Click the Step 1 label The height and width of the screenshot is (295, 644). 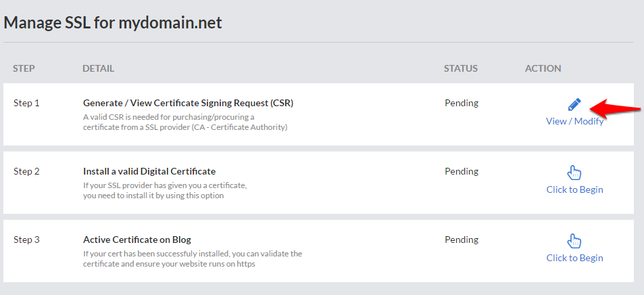click(x=26, y=104)
